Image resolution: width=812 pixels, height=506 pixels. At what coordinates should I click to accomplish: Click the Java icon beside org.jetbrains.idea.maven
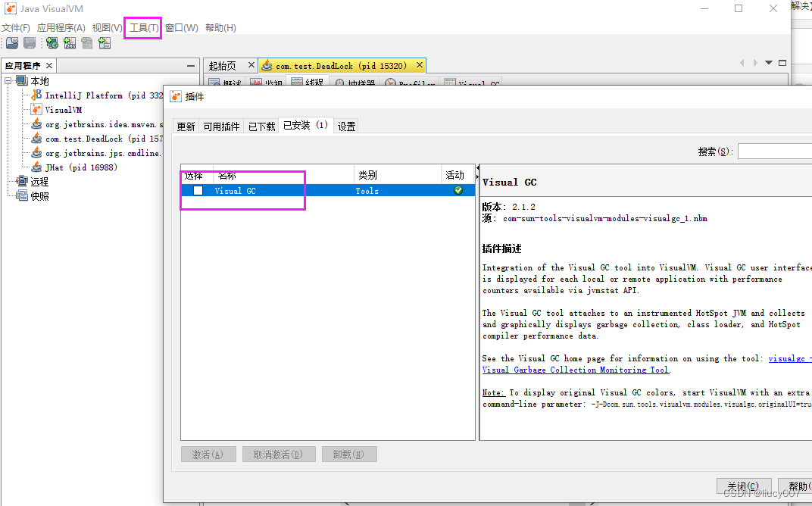[36, 123]
